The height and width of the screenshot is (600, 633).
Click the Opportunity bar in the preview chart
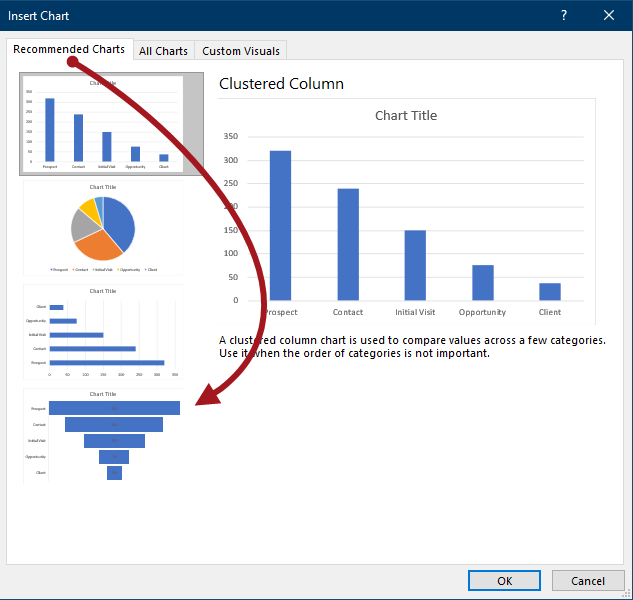point(483,282)
